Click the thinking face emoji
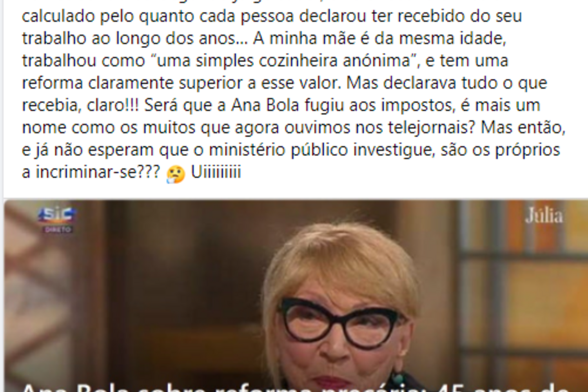Screen dimensions: 588x392 [x=175, y=174]
